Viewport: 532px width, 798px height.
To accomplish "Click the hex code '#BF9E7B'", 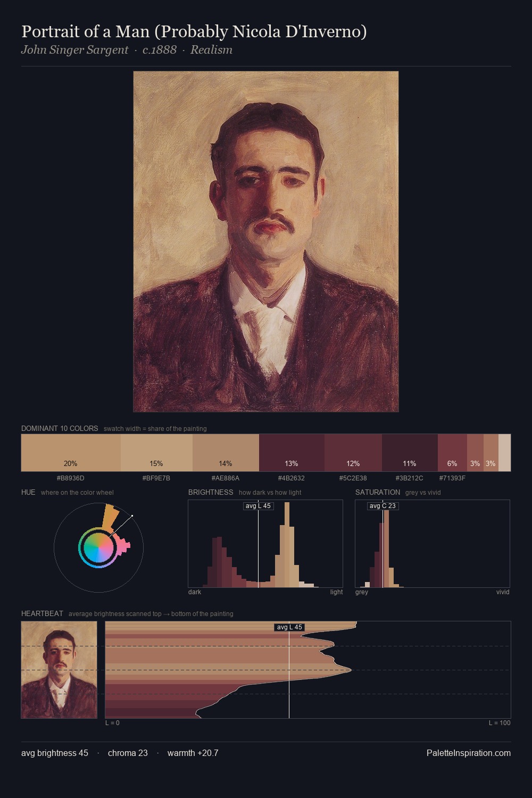I will (156, 478).
